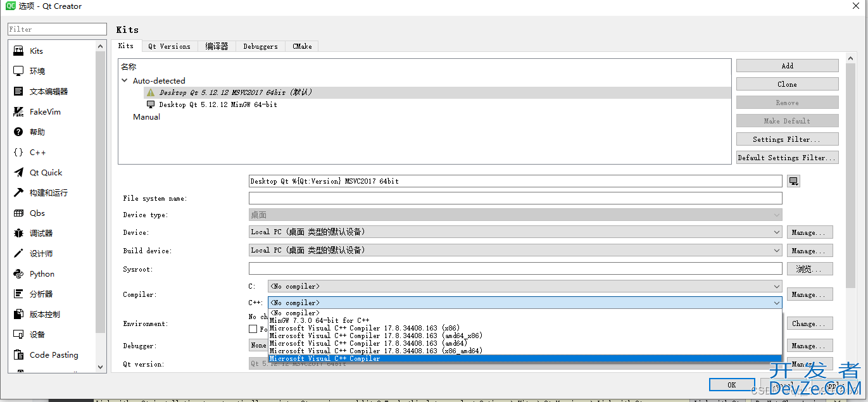Choose Visual C++ Compiler (amd64_x86) option
The image size is (868, 402).
point(375,336)
